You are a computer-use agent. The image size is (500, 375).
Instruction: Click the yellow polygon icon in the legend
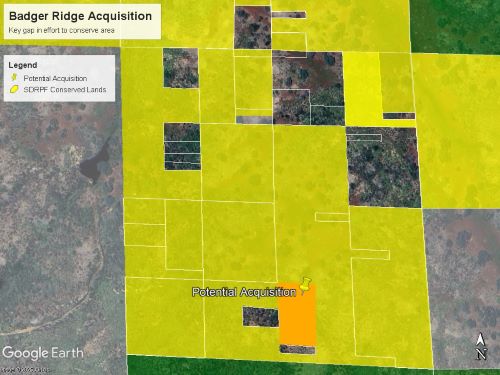14,89
